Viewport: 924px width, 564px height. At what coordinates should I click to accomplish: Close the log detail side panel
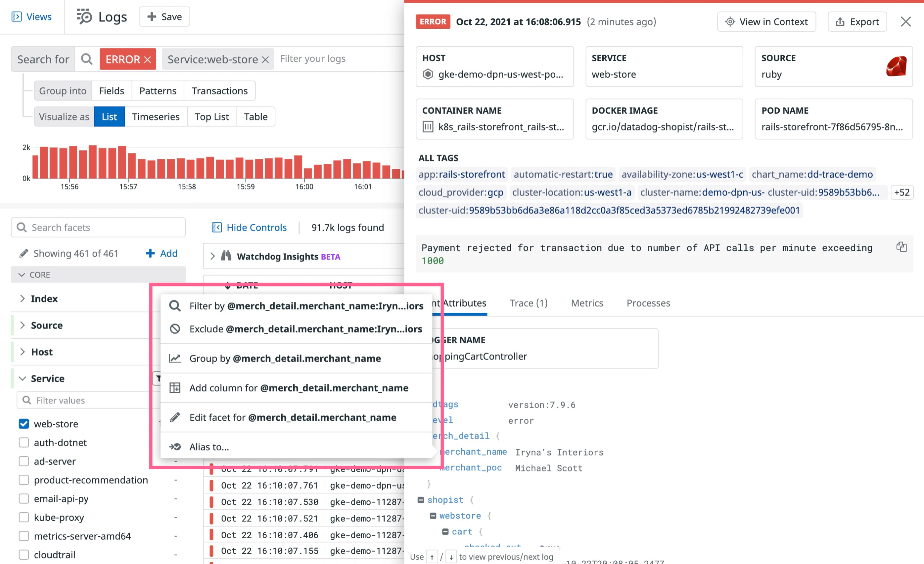tap(906, 22)
